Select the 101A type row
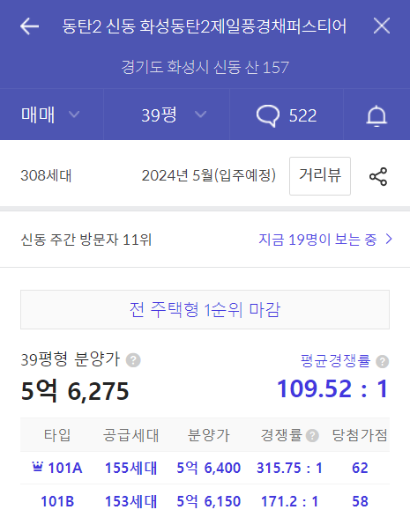The height and width of the screenshot is (532, 410). (x=205, y=469)
